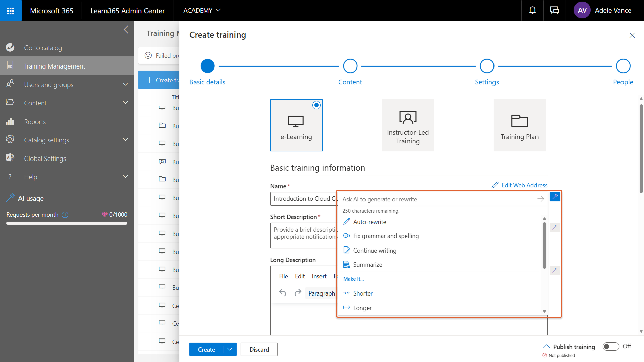
Task: Submit the AI prompt arrow
Action: coord(540,199)
